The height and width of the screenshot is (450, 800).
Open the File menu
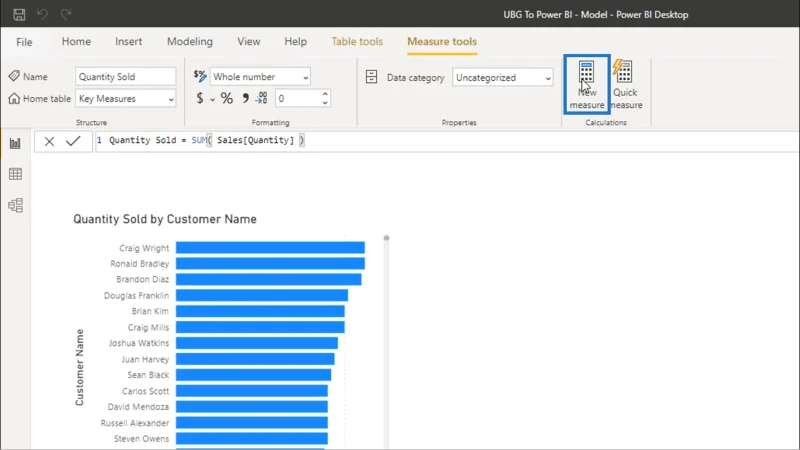pos(24,42)
